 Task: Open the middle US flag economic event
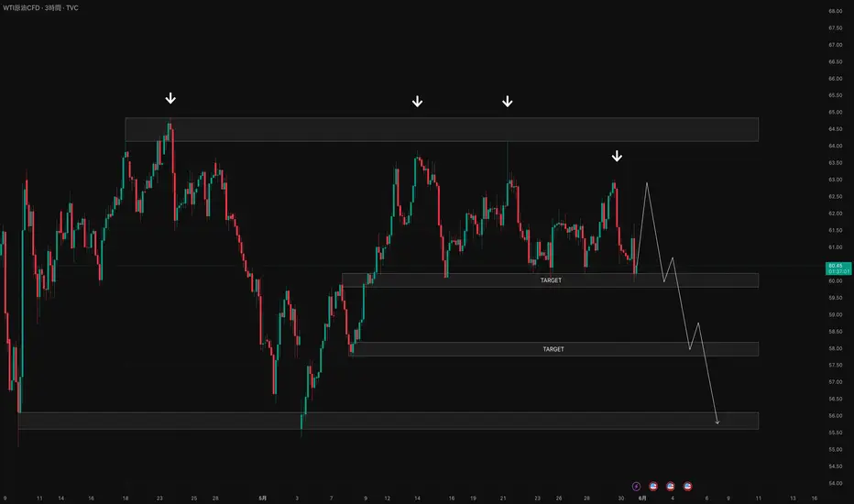click(x=671, y=485)
